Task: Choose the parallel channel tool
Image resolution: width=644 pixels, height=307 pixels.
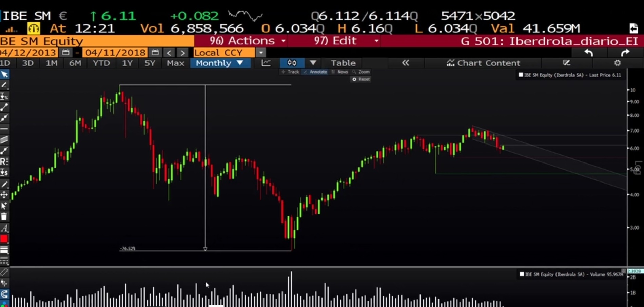Action: [x=4, y=140]
